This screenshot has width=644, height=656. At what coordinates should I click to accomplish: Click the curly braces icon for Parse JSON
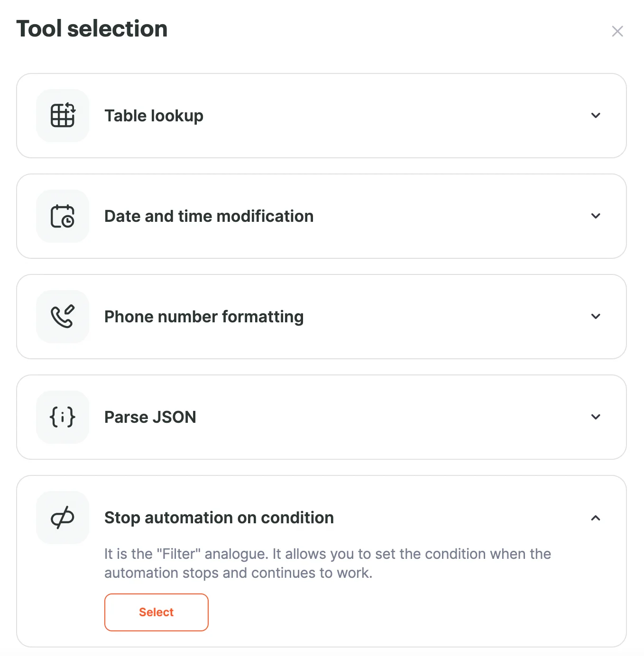(x=62, y=417)
